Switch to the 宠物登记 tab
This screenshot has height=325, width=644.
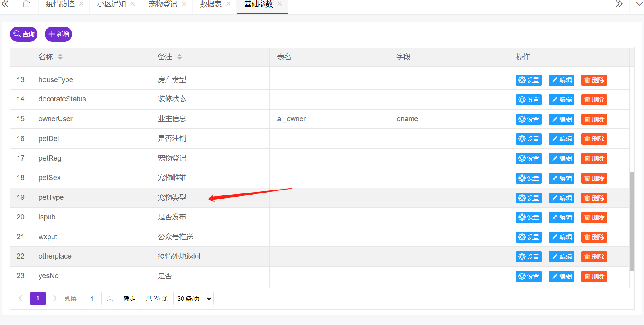163,4
